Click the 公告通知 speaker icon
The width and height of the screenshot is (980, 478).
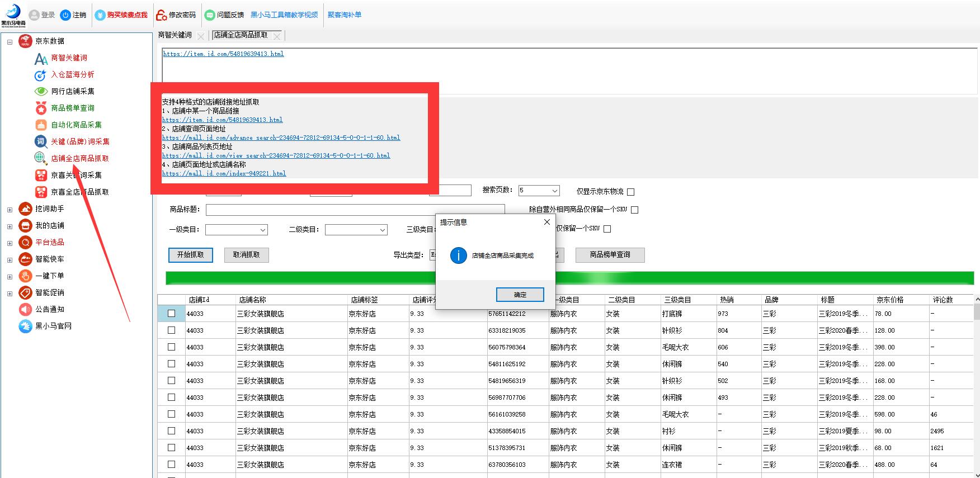[25, 309]
